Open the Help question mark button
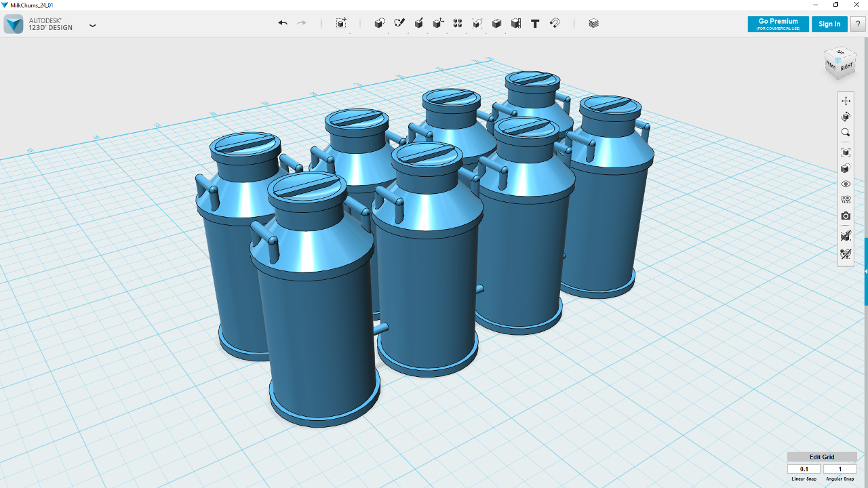The image size is (868, 488). [858, 24]
